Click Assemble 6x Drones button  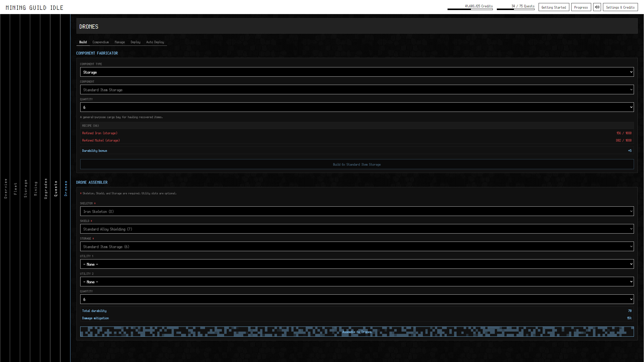[x=357, y=332]
